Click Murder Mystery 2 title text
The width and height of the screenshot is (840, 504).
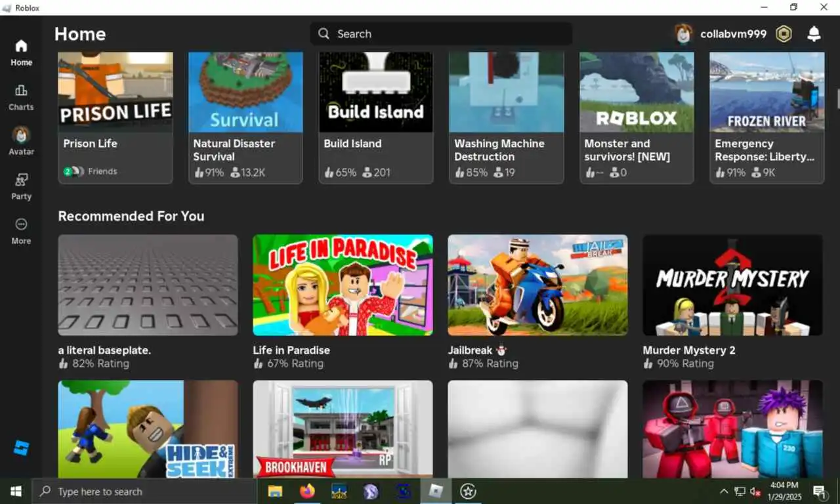click(x=689, y=350)
